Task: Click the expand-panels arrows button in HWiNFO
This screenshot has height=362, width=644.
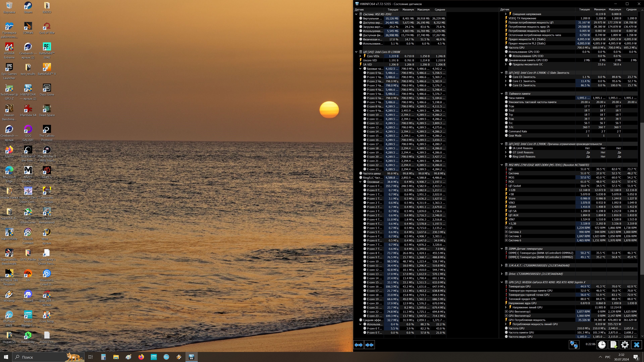Action: 359,345
